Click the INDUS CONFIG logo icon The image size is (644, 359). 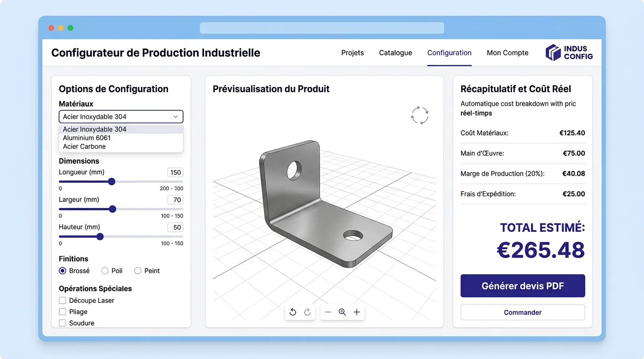click(x=552, y=52)
